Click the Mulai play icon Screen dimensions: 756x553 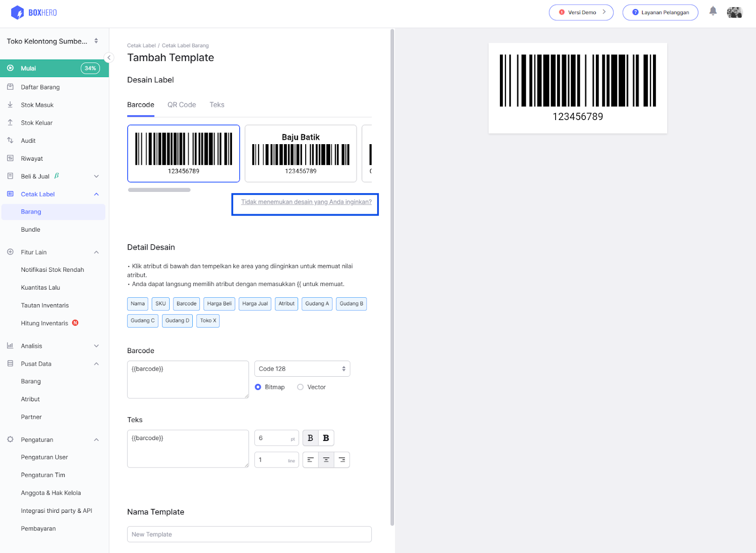pos(10,68)
